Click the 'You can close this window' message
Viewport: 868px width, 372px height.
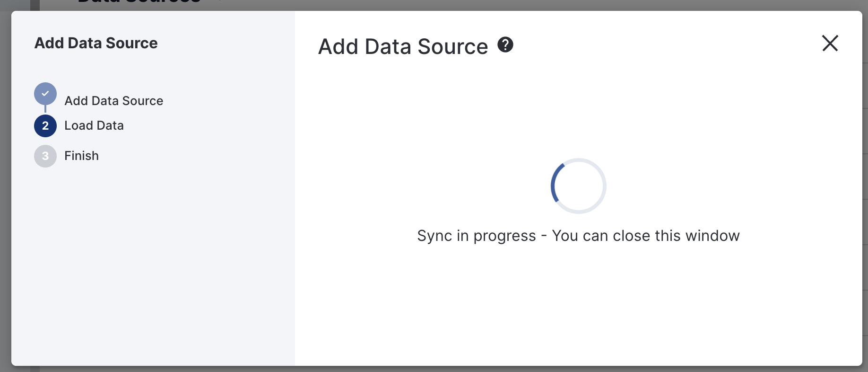[645, 236]
